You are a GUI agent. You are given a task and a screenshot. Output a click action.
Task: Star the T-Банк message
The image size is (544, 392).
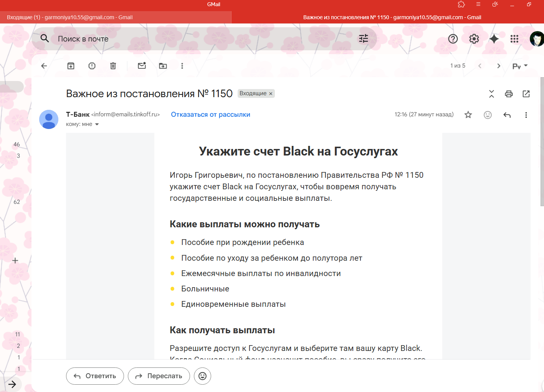tap(468, 114)
